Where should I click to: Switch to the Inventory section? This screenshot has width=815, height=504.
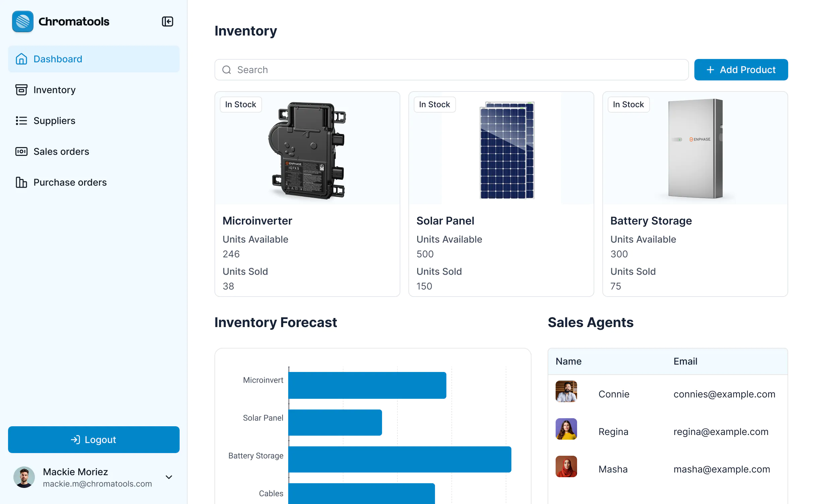tap(54, 90)
